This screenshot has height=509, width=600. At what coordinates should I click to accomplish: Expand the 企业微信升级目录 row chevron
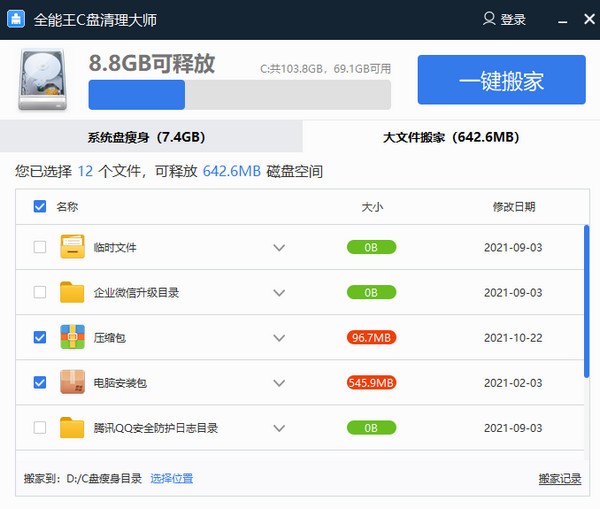pos(279,293)
